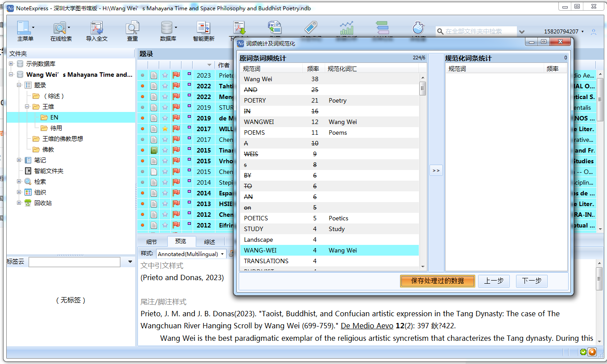Viewport: 607px width, 364px height.
Task: Click the 作者 column header
Action: (x=224, y=65)
